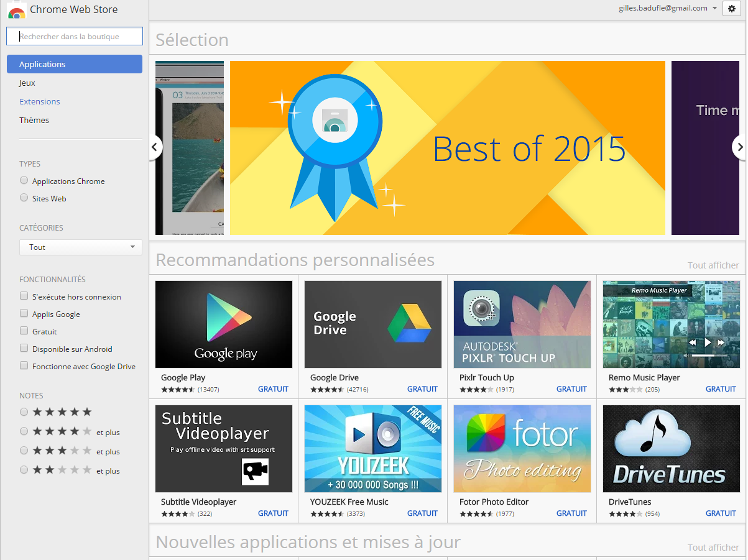
Task: Open the Thèmes section
Action: [34, 120]
